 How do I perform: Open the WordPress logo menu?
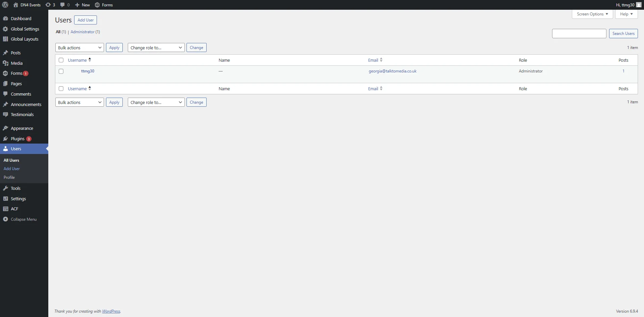pyautogui.click(x=5, y=5)
